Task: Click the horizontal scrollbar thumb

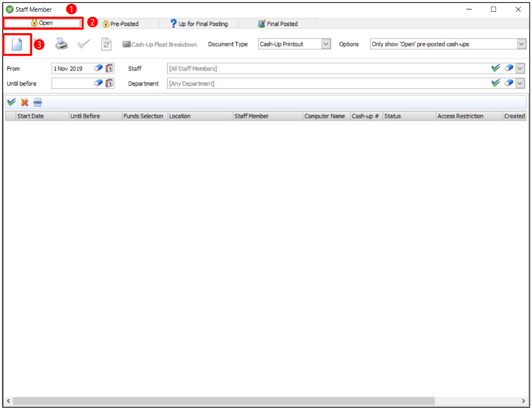Action: click(224, 401)
